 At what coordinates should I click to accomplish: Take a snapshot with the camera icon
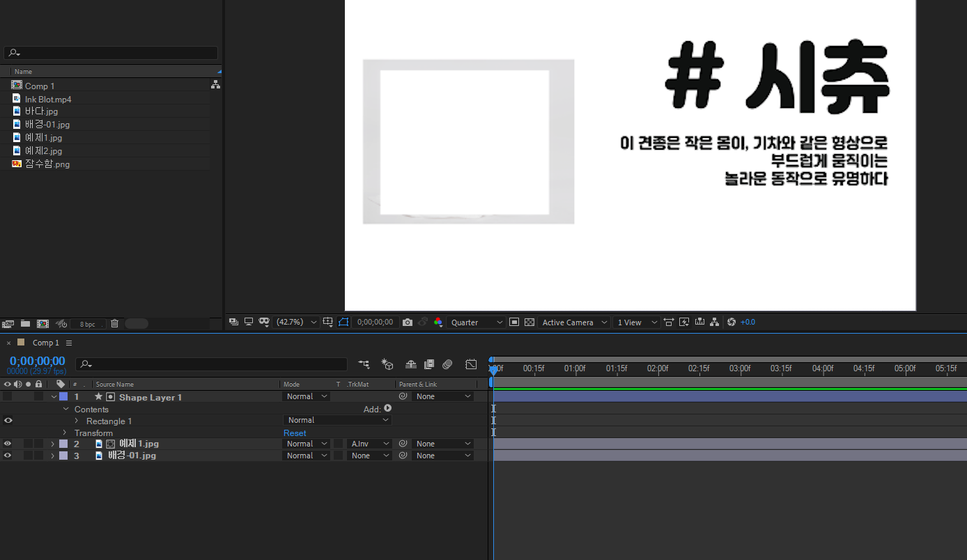tap(408, 322)
